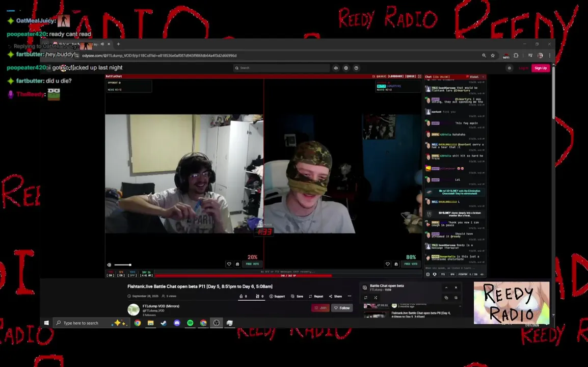Click FREE VOTE for the 80% player
Screen dimensions: 588x367
point(411,264)
